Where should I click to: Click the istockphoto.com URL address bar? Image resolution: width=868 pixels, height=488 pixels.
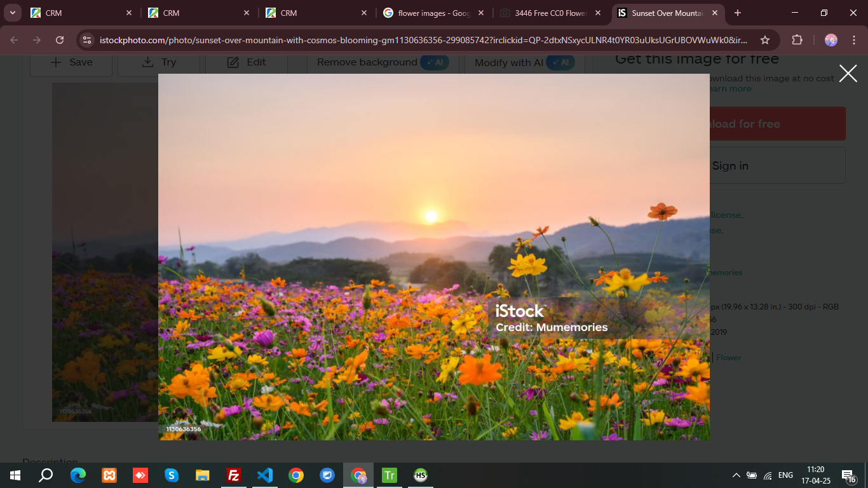[x=424, y=40]
